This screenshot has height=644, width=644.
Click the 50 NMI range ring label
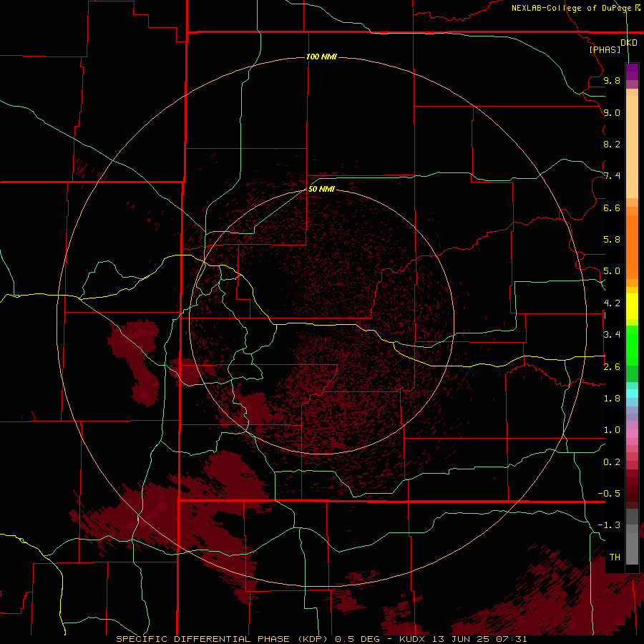(x=321, y=189)
